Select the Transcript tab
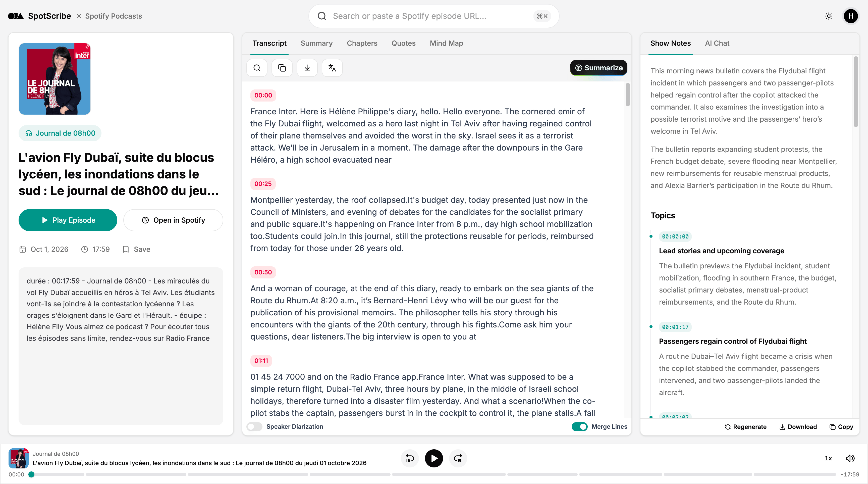The width and height of the screenshot is (868, 484). (x=269, y=43)
